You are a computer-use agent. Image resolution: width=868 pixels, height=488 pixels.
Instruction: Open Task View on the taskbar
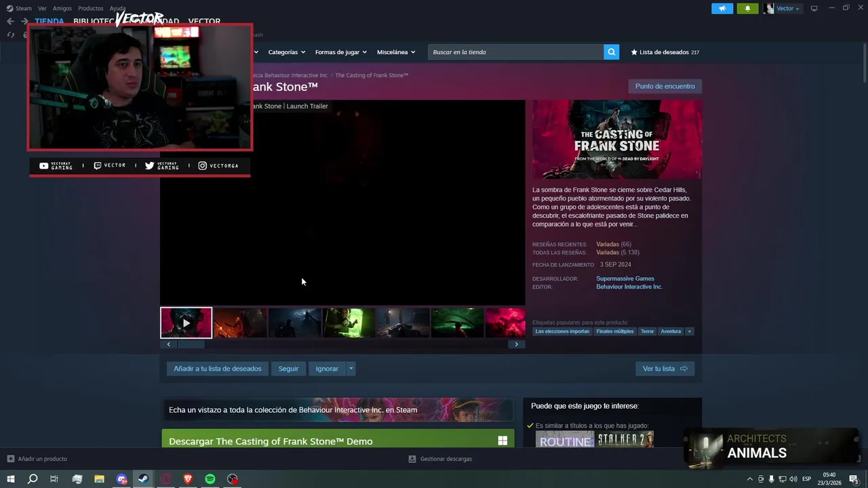54,479
